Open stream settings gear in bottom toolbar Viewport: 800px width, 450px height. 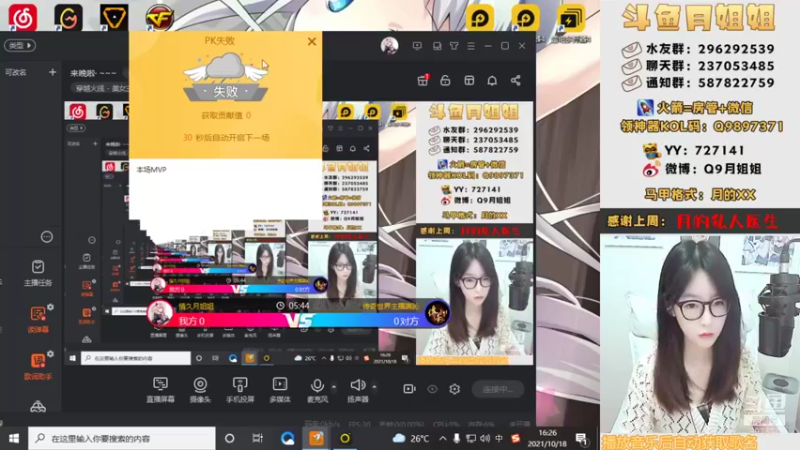click(x=455, y=389)
